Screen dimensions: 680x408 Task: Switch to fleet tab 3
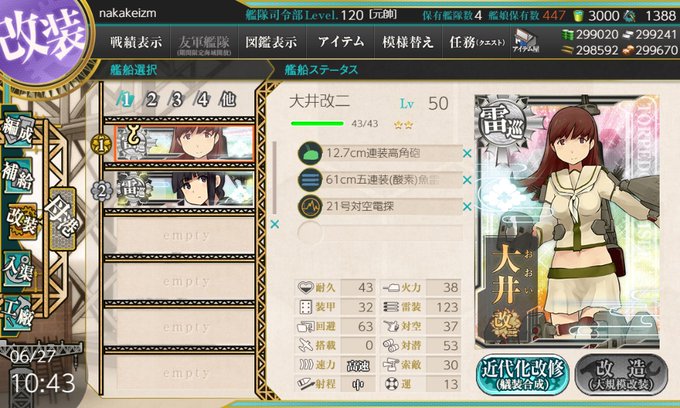177,100
